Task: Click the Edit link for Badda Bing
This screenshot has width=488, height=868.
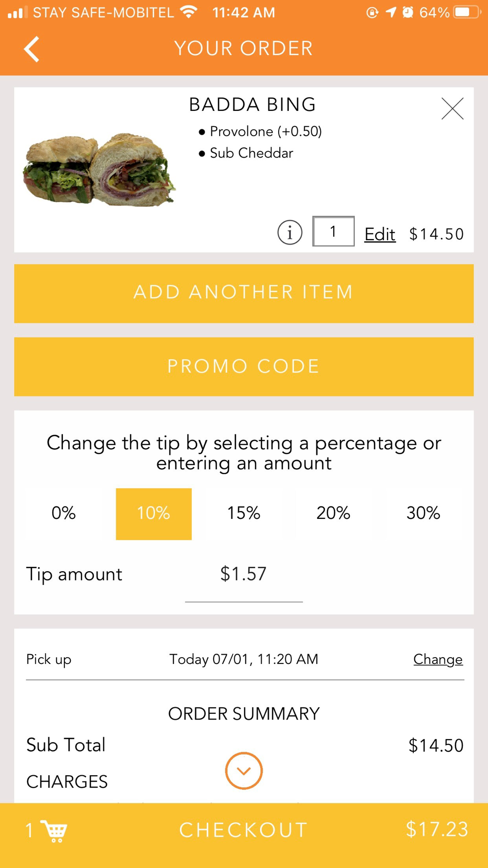Action: coord(380,234)
